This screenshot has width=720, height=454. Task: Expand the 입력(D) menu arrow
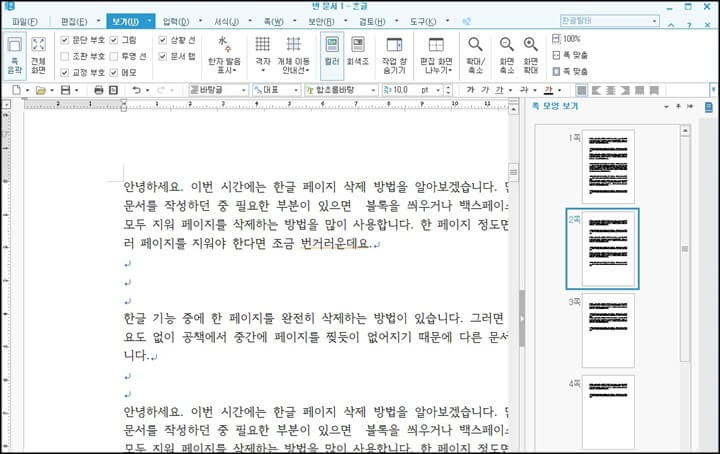200,21
